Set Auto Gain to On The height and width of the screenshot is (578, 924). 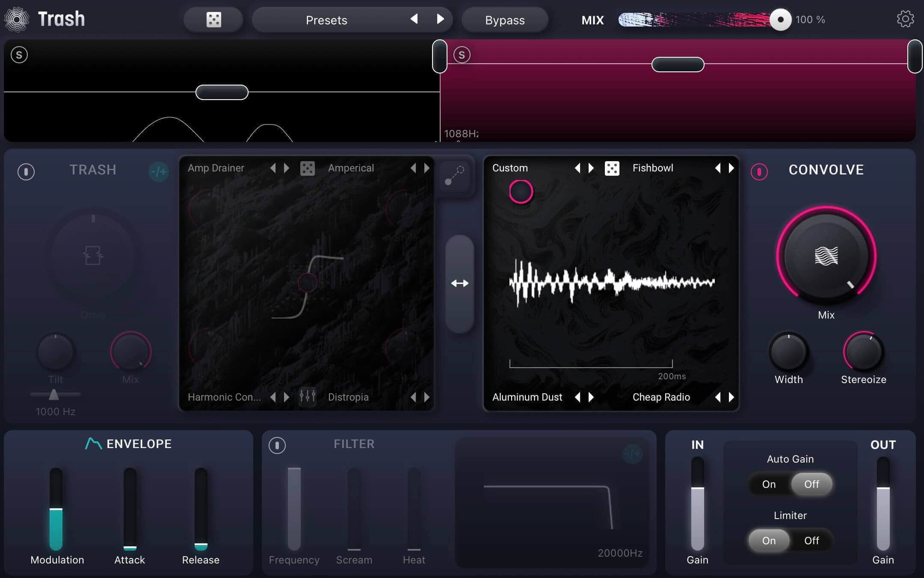(x=769, y=484)
